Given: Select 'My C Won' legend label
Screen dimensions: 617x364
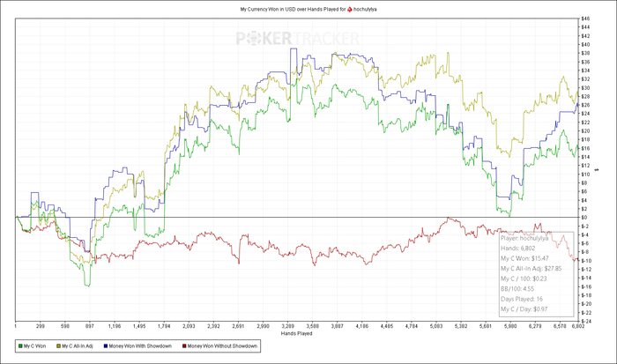Looking at the screenshot, I should click(x=34, y=346).
